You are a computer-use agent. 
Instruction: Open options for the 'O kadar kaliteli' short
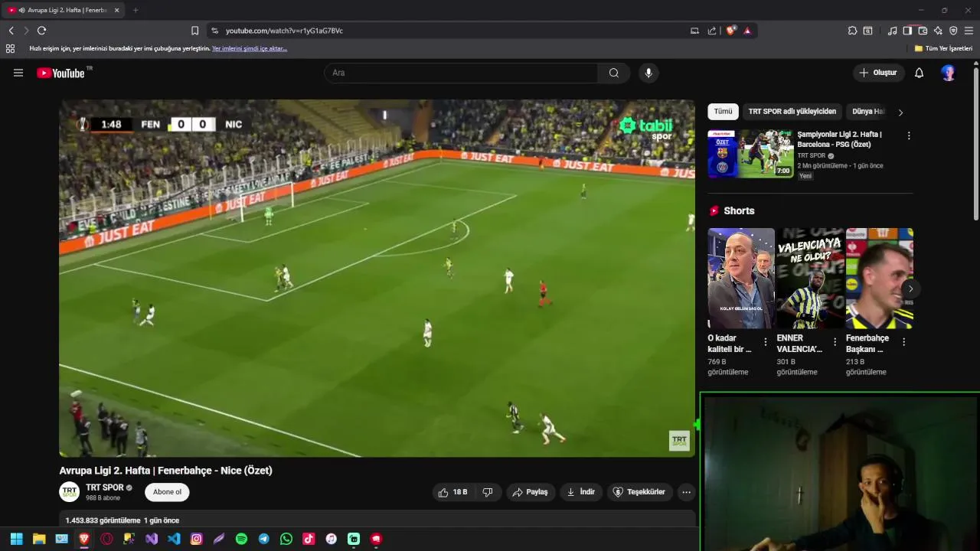pyautogui.click(x=766, y=342)
